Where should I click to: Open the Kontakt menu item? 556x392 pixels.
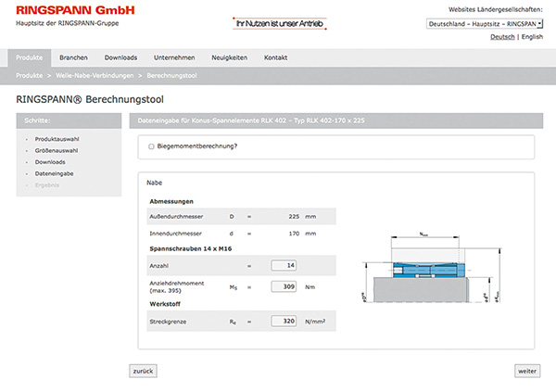pyautogui.click(x=275, y=57)
